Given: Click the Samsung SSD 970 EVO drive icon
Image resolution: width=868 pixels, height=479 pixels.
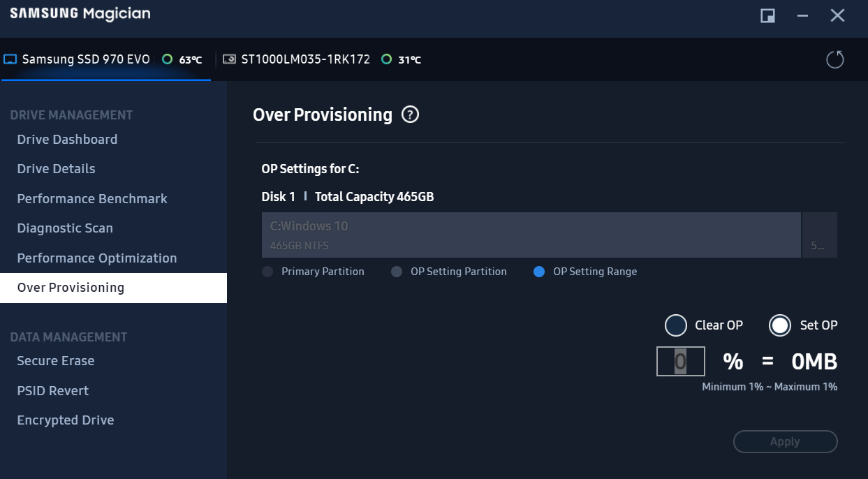Looking at the screenshot, I should tap(10, 59).
